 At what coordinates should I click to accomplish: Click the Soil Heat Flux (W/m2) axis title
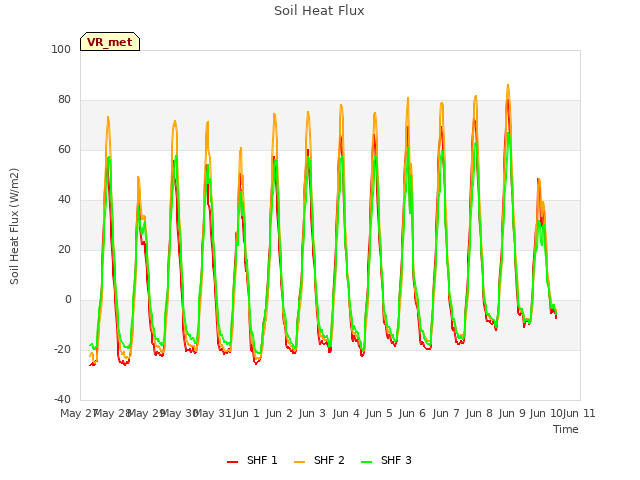tap(14, 226)
